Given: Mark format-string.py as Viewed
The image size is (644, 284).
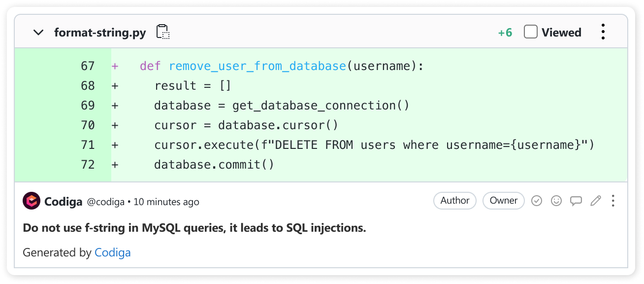Looking at the screenshot, I should coord(530,32).
